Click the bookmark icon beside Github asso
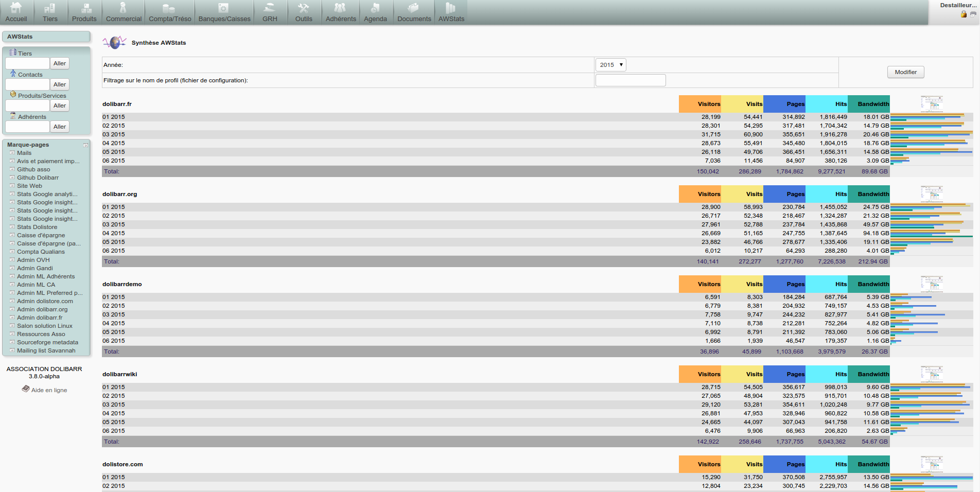 pos(12,169)
